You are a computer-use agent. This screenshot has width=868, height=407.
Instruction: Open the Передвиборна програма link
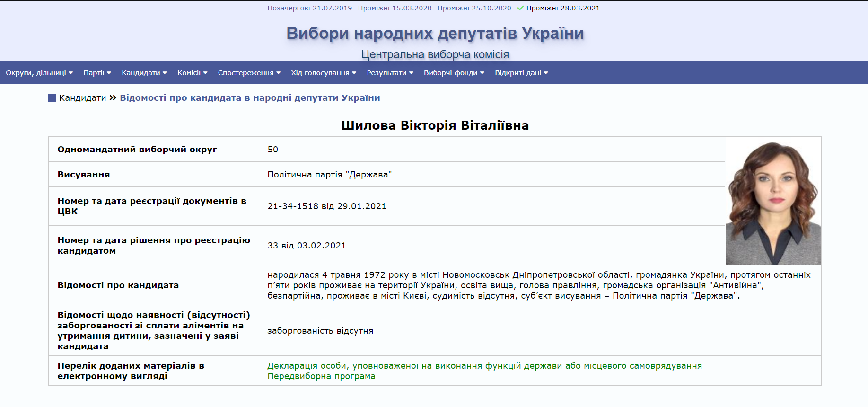321,376
